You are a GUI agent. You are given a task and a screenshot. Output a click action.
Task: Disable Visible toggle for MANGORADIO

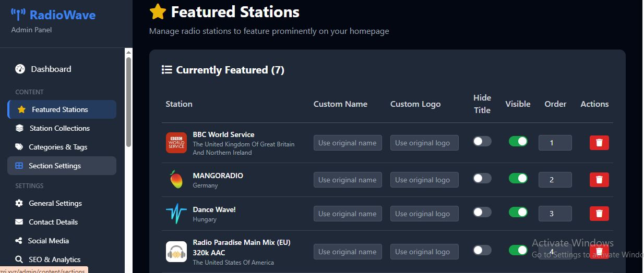pos(518,178)
